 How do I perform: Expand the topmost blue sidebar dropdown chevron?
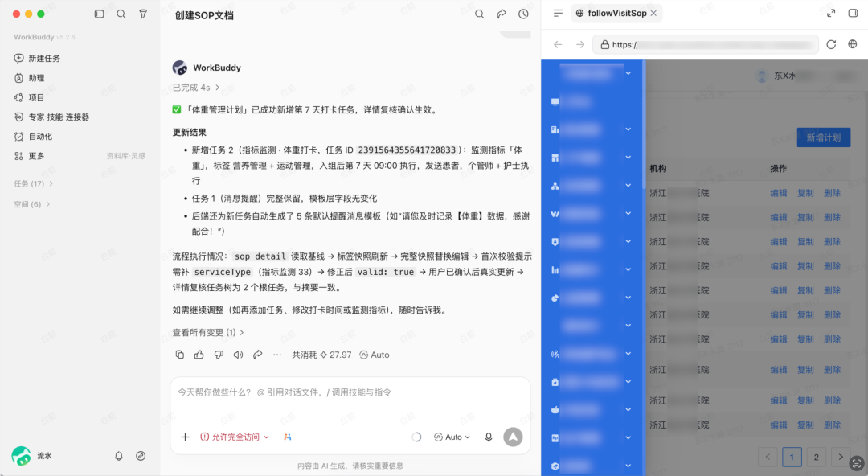pyautogui.click(x=628, y=73)
